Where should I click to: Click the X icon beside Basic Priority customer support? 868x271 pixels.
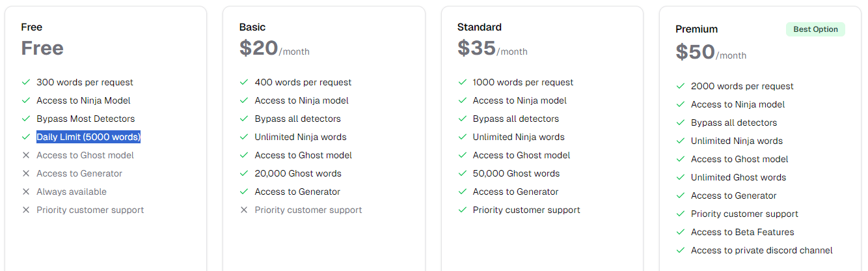(x=244, y=210)
